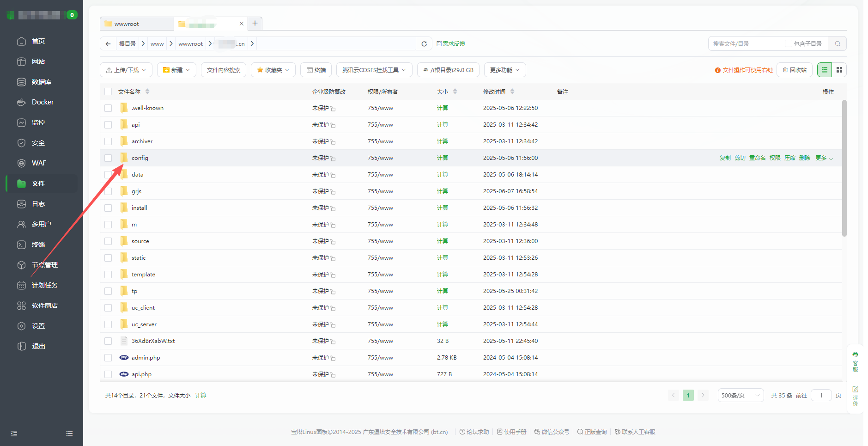Click 重命名 link on config row
This screenshot has width=868, height=446.
click(757, 158)
